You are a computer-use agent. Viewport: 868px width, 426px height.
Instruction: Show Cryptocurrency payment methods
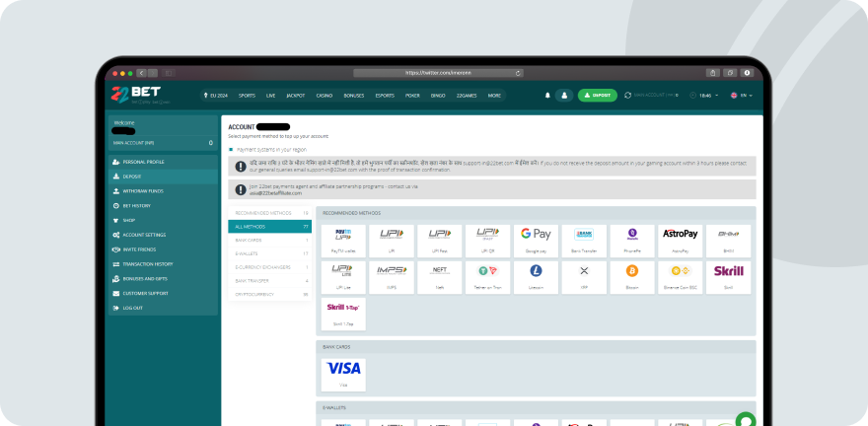click(x=270, y=294)
